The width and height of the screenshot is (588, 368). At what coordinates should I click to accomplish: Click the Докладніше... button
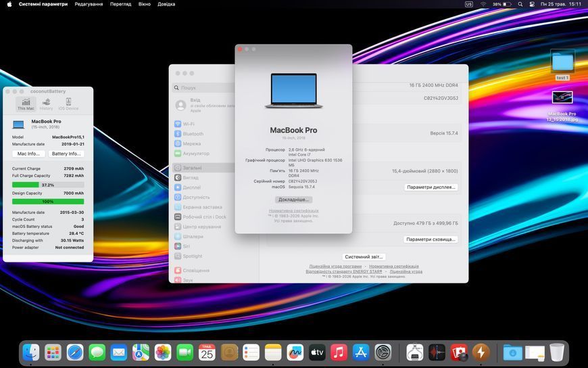pos(293,200)
